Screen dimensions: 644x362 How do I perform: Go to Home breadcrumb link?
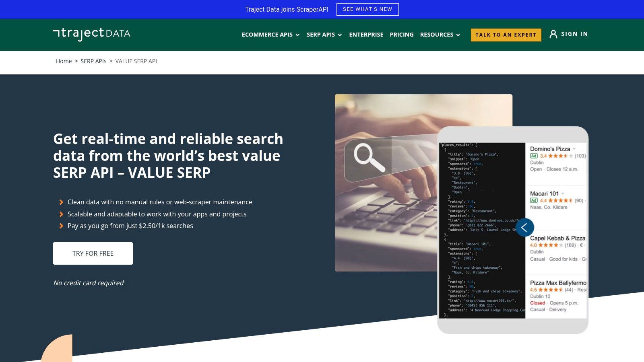click(x=64, y=61)
